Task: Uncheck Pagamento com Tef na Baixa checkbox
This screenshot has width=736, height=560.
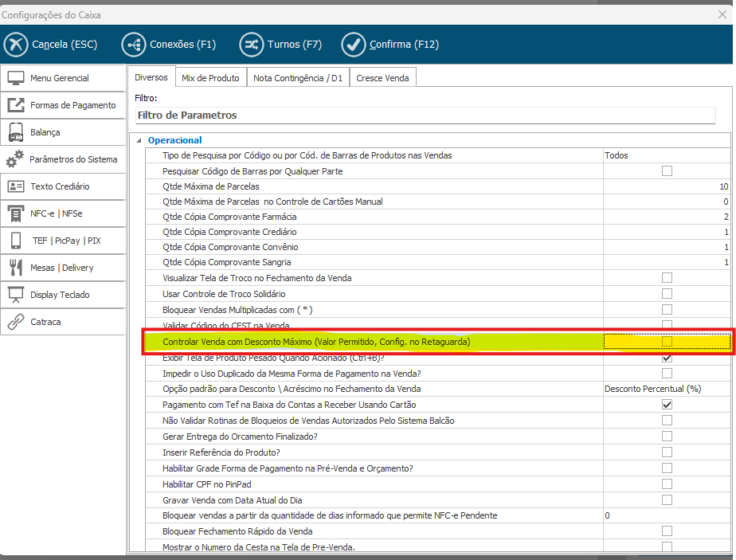Action: click(667, 405)
